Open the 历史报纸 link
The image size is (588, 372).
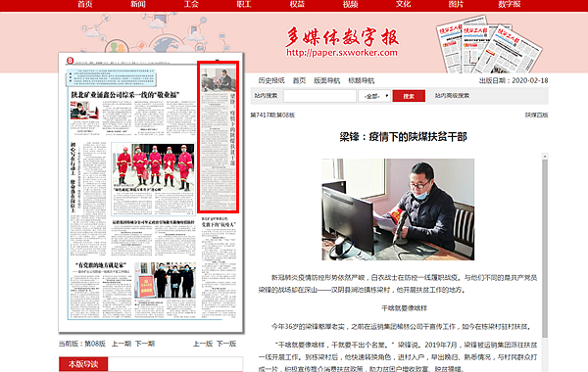click(271, 80)
